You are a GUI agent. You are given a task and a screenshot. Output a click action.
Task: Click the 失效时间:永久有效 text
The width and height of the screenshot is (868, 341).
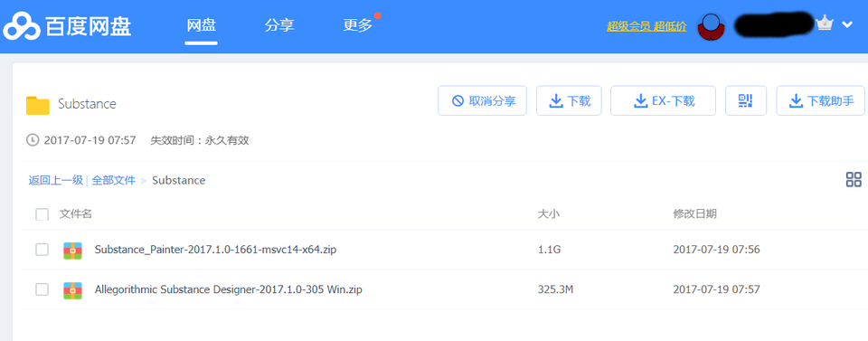199,140
